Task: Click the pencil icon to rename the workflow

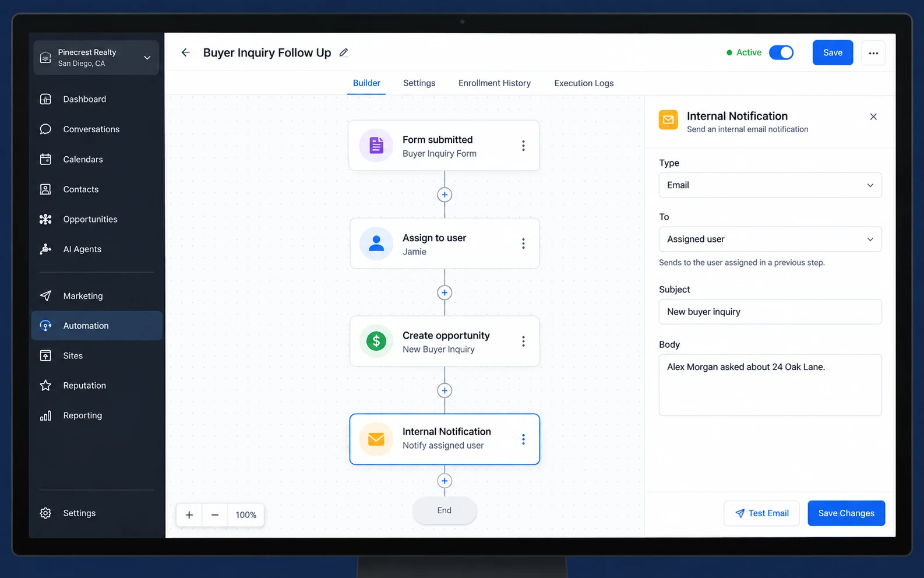Action: [344, 52]
